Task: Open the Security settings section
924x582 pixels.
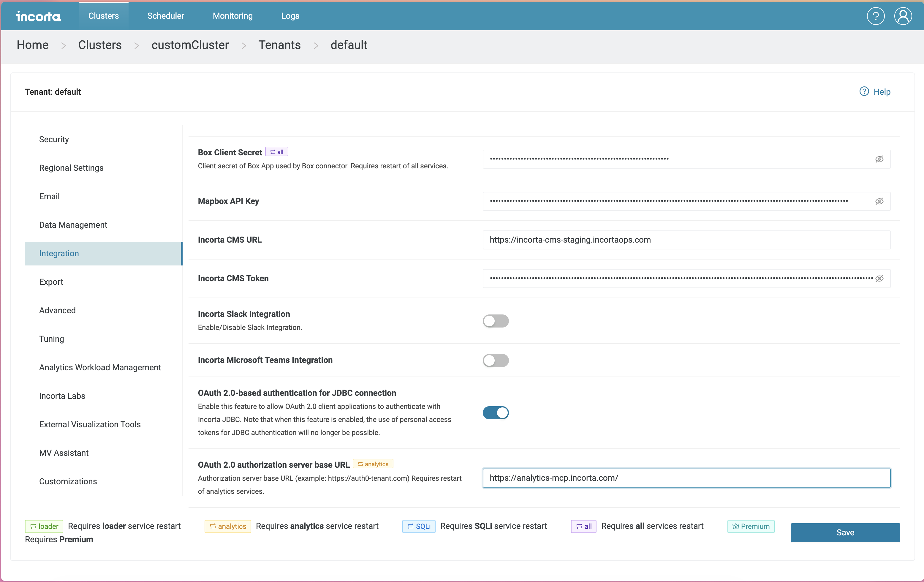Action: 54,139
